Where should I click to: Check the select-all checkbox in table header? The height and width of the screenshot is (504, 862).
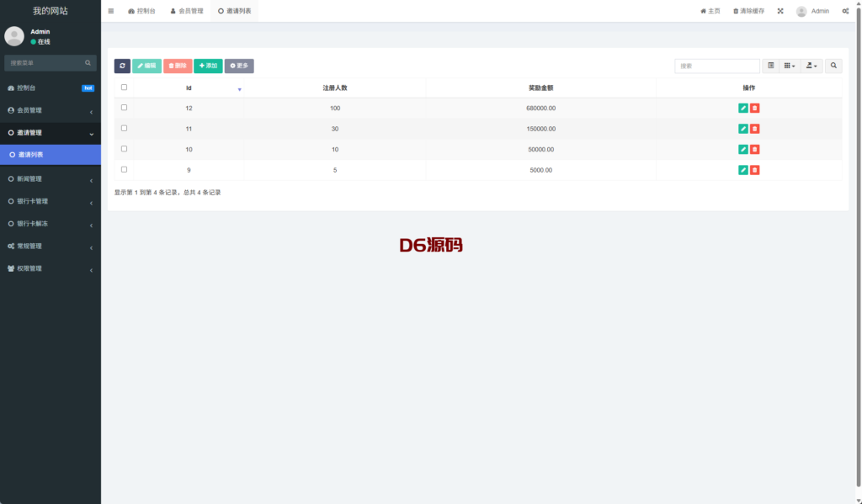pos(125,88)
